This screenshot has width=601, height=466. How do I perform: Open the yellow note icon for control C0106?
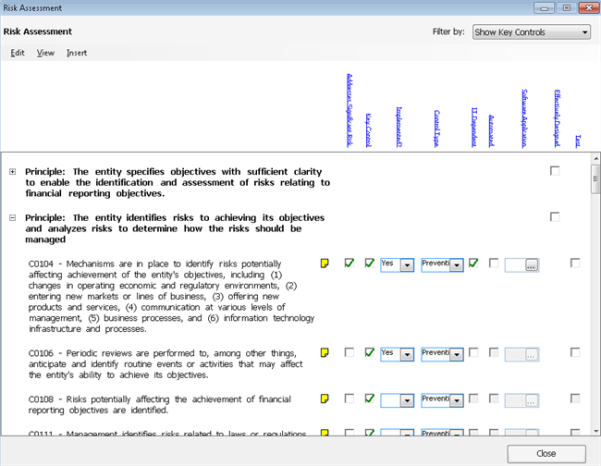click(x=324, y=353)
